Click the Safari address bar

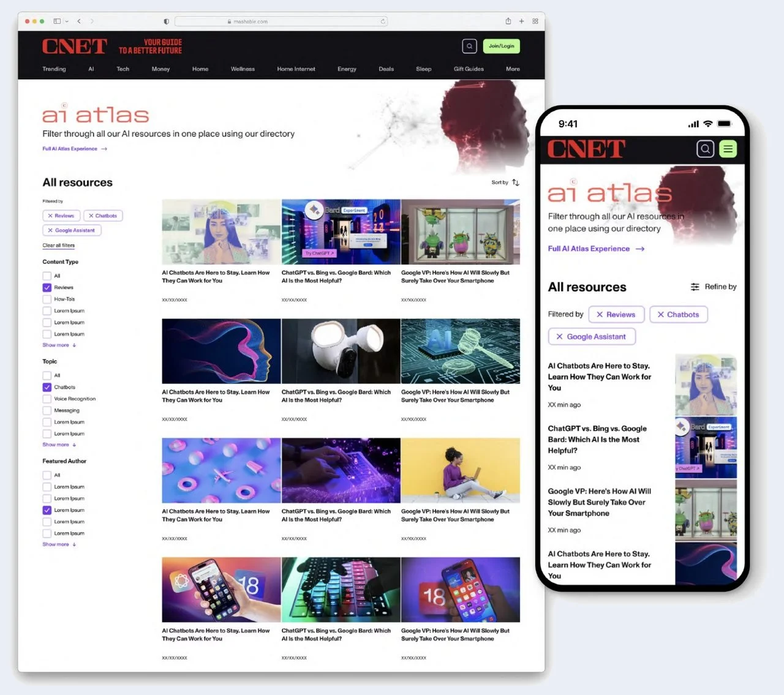[x=281, y=21]
